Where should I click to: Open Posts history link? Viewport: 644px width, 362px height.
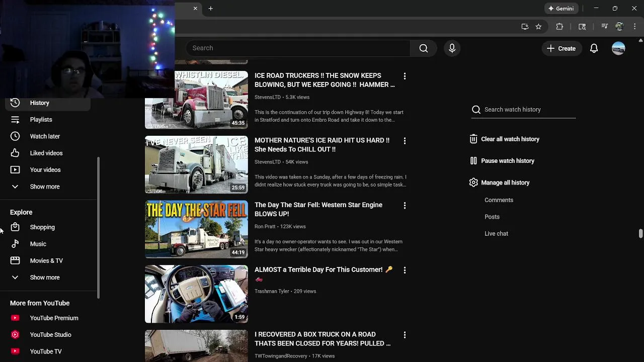coord(492,217)
